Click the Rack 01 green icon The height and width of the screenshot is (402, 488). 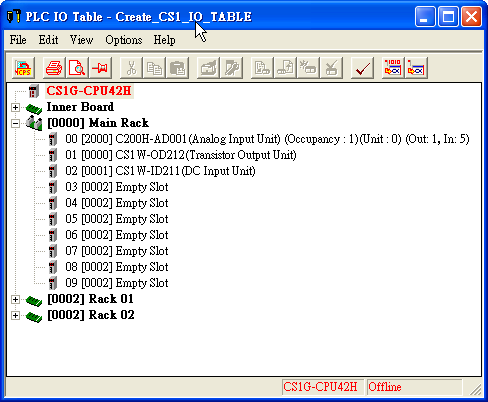[34, 300]
